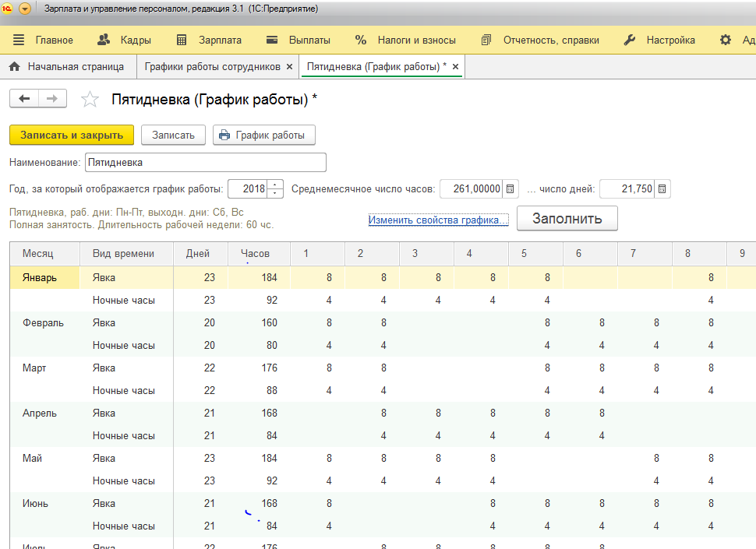The height and width of the screenshot is (549, 756).
Task: Click the Наименование input field
Action: pyautogui.click(x=206, y=162)
